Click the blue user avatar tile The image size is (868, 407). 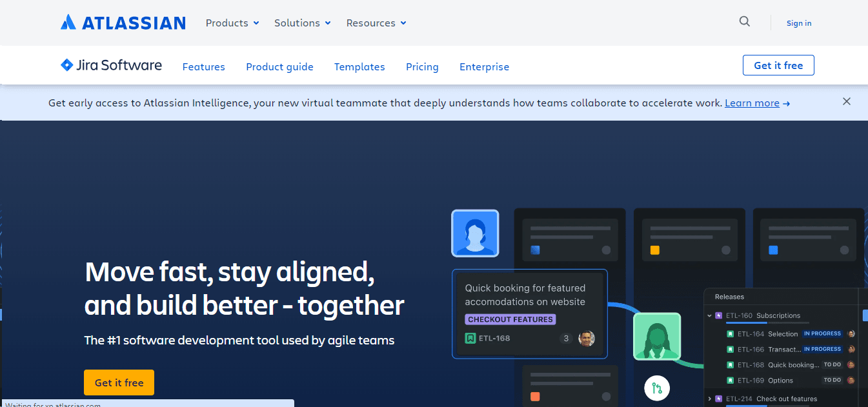tap(475, 233)
